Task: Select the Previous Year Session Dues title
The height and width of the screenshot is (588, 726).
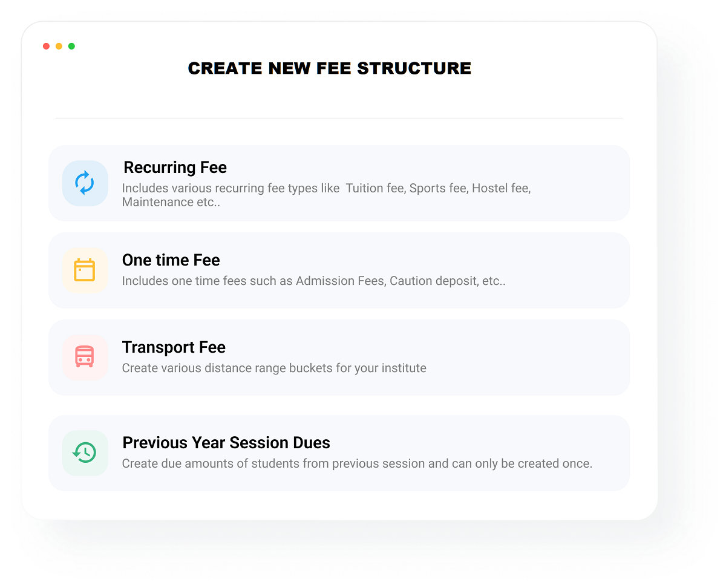Action: click(226, 443)
